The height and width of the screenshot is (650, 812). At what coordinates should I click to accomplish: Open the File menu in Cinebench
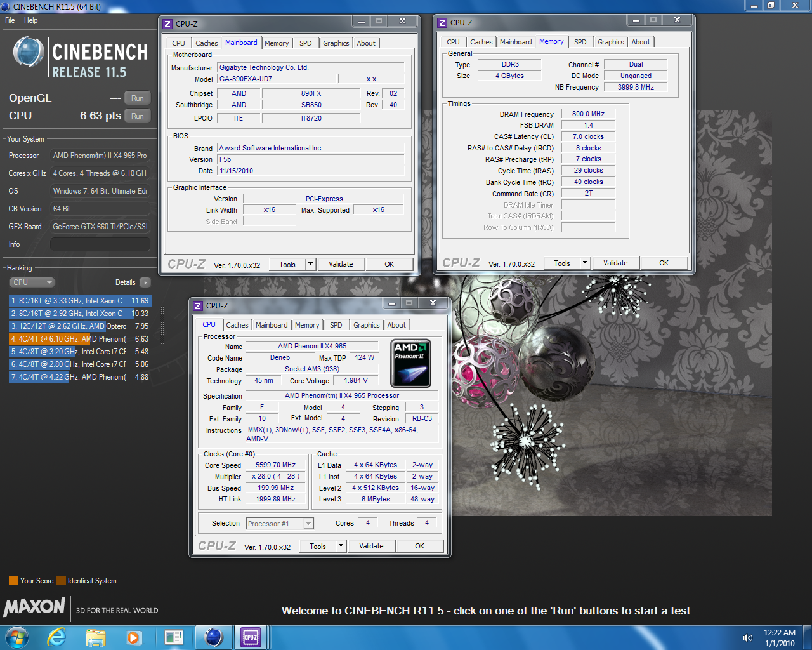coord(10,20)
